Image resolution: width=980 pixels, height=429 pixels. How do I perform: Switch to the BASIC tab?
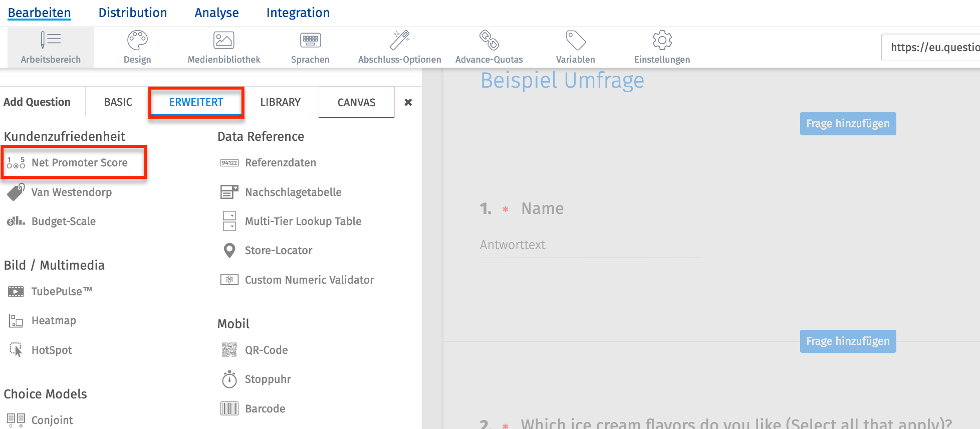click(x=118, y=102)
